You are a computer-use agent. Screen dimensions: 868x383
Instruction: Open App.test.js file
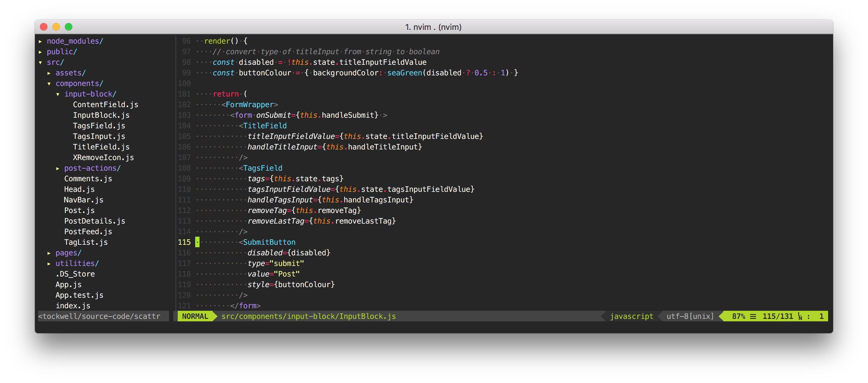point(79,295)
